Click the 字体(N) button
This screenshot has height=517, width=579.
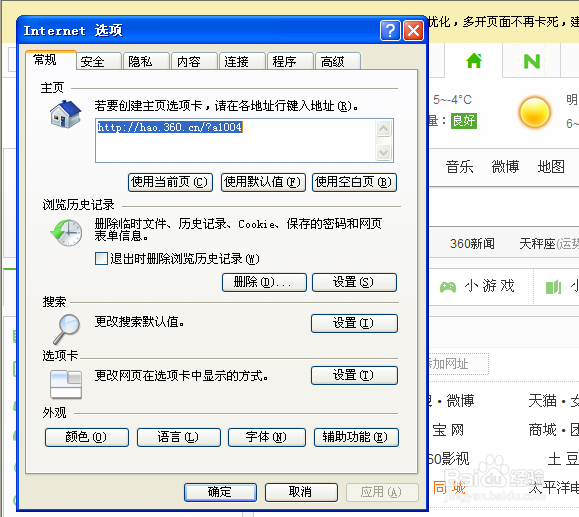tap(267, 437)
